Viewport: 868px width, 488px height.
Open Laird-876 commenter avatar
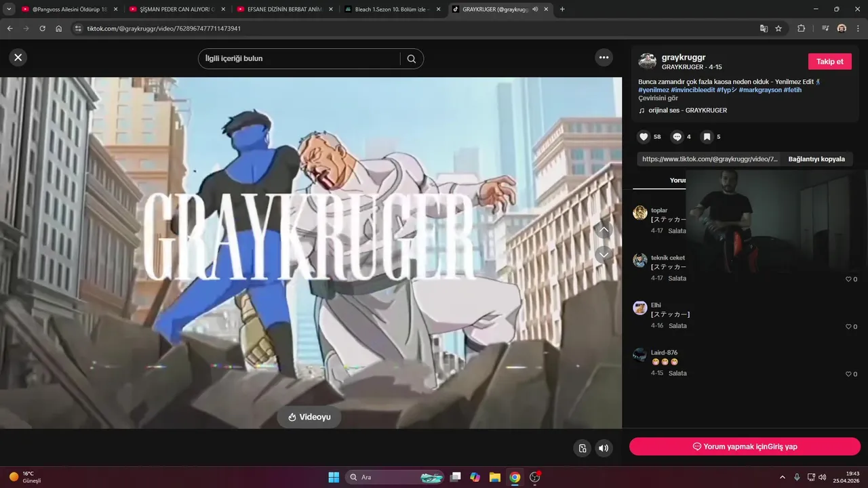[x=639, y=355]
